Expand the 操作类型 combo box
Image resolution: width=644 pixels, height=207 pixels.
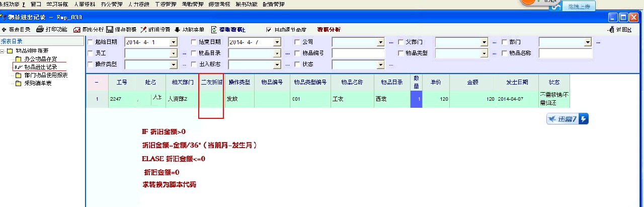click(x=174, y=64)
